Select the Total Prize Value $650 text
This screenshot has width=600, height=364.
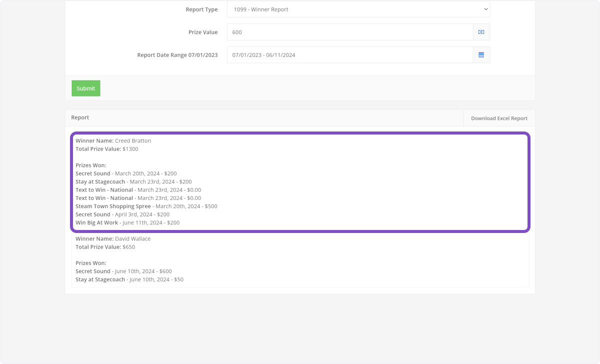(105, 247)
